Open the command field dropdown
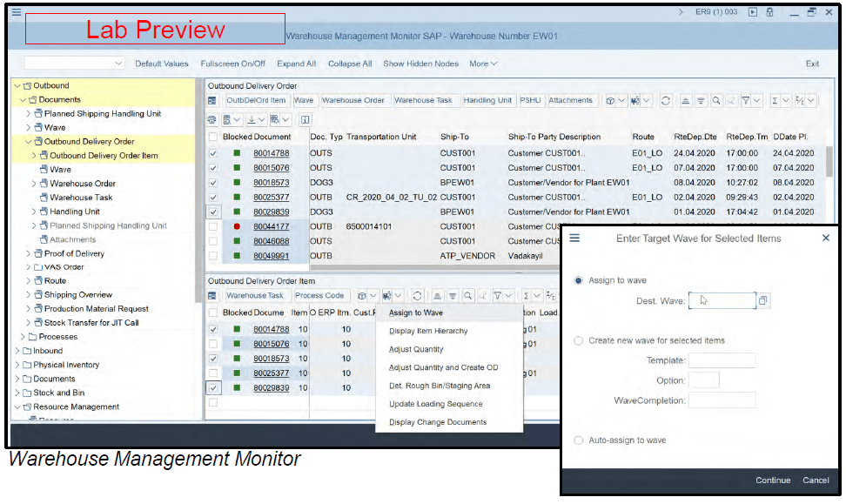Viewport: 846px width, 504px height. [x=118, y=64]
